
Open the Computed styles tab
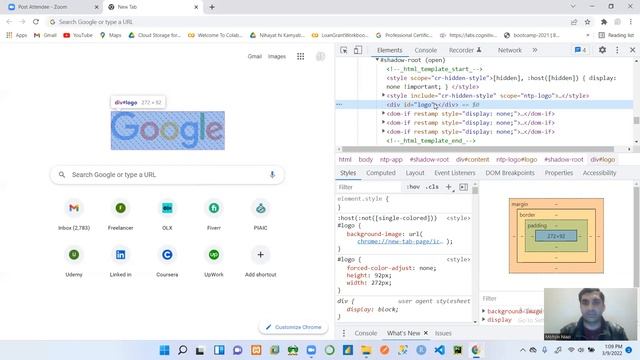[x=381, y=173]
